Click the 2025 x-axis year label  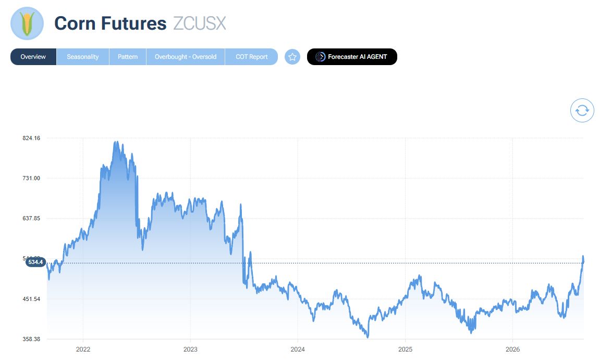pyautogui.click(x=405, y=349)
